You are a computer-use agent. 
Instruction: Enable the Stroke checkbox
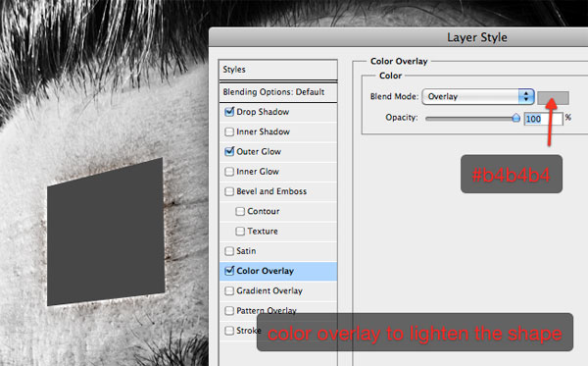[x=229, y=331]
